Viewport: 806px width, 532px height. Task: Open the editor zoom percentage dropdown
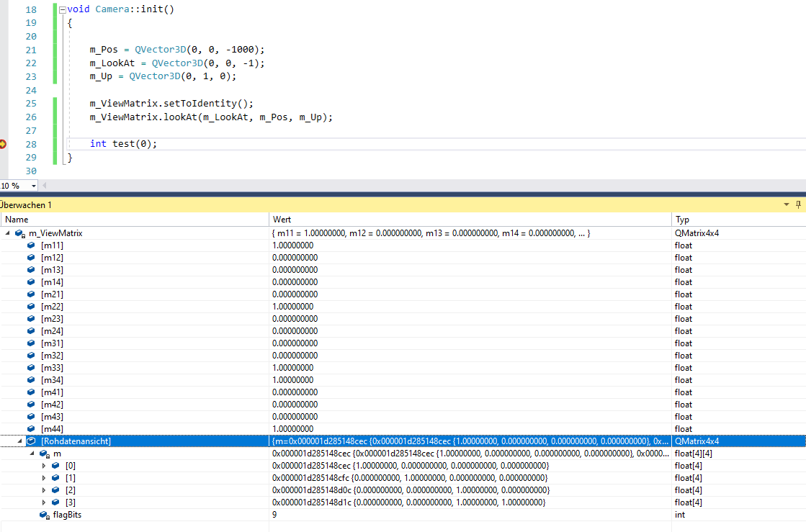(34, 186)
